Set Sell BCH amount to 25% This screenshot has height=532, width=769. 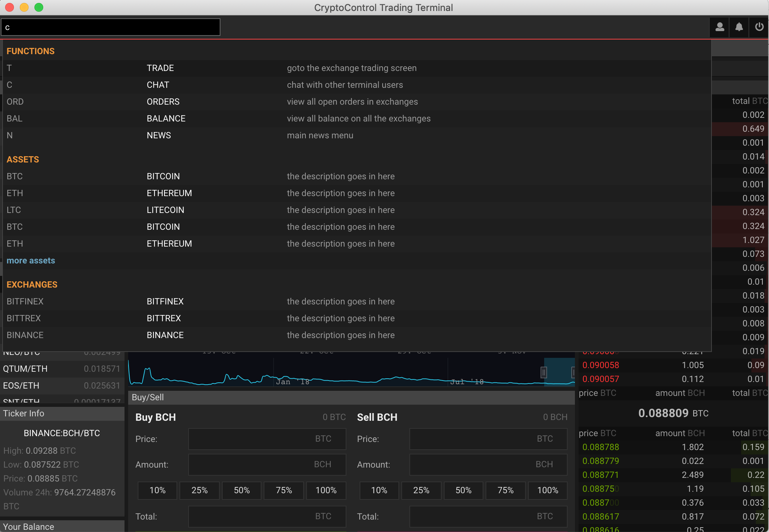click(x=421, y=490)
